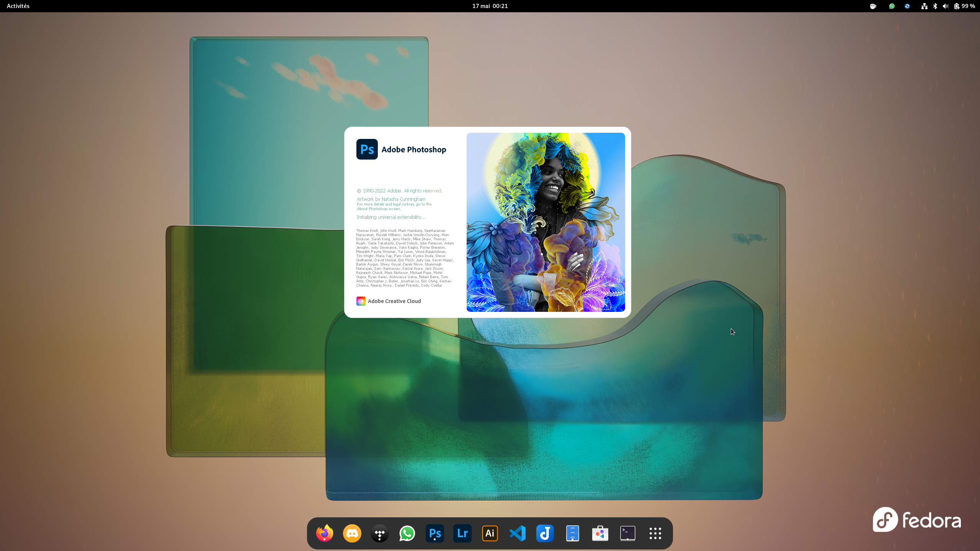
Task: Click the Bluetooth status icon
Action: [x=935, y=6]
